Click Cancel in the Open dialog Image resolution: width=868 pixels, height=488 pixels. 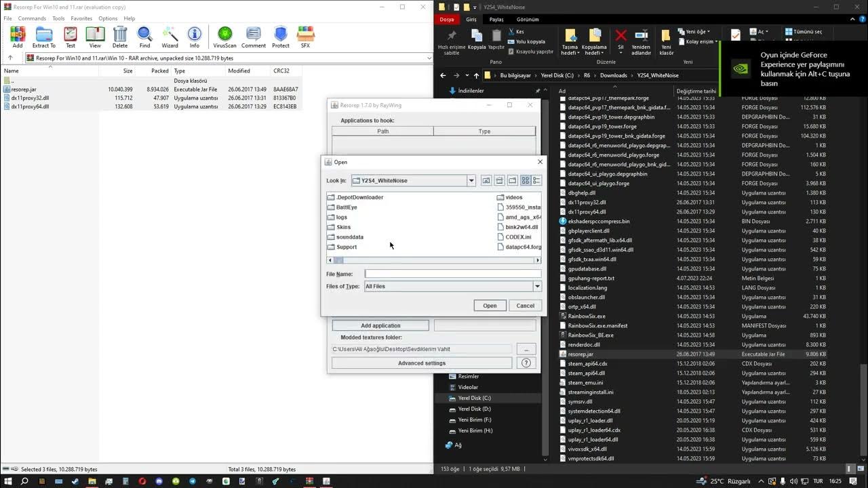coord(526,306)
